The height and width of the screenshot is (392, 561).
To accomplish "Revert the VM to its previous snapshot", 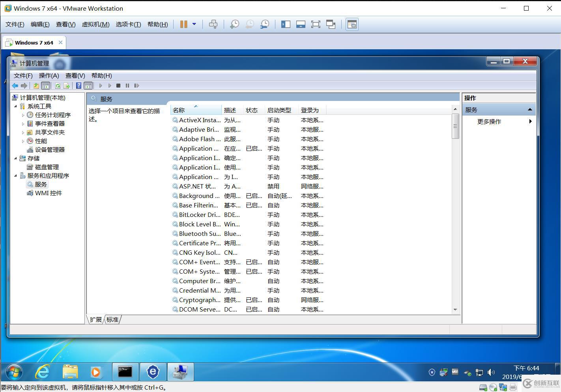I will pyautogui.click(x=249, y=24).
